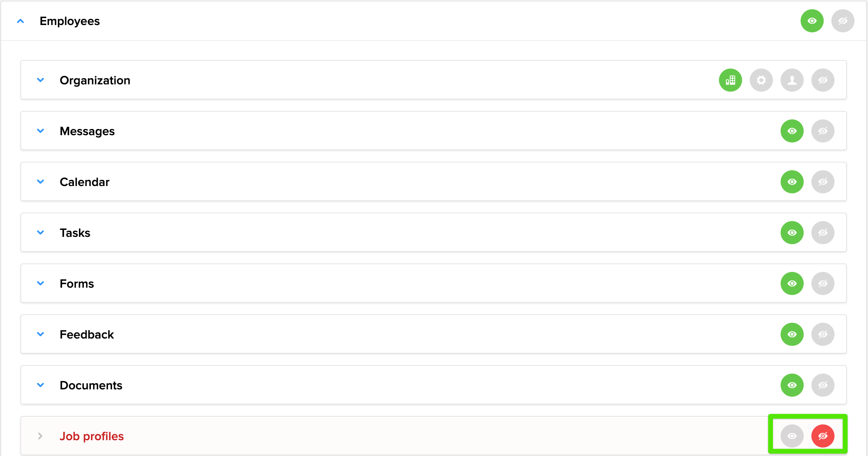Click the eye-slash icon on the Organization row
The width and height of the screenshot is (868, 456).
tap(823, 80)
